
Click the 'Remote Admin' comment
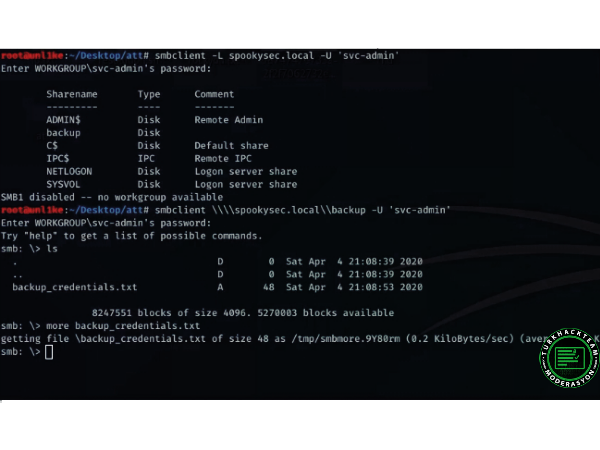229,120
